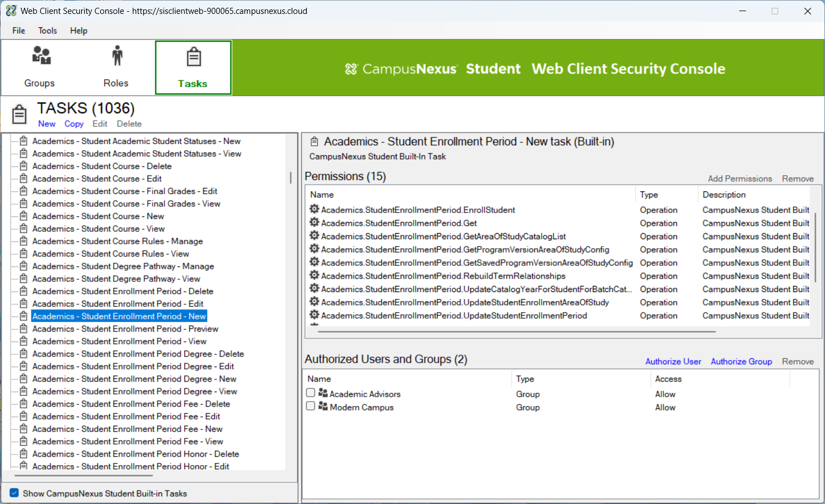The width and height of the screenshot is (825, 504).
Task: Select Academics - Student Enrollment Period Fee - View
Action: pyautogui.click(x=128, y=441)
